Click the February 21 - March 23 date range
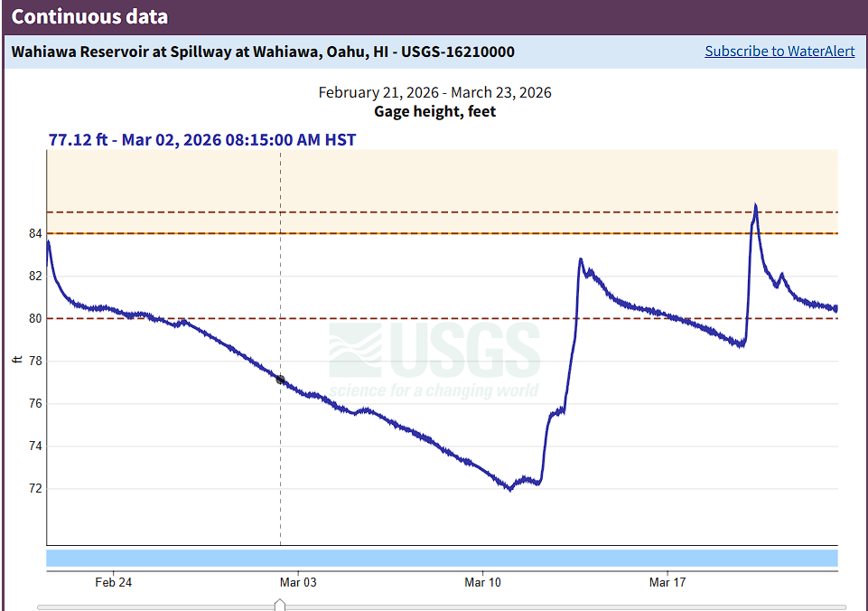The image size is (868, 611). click(x=434, y=93)
